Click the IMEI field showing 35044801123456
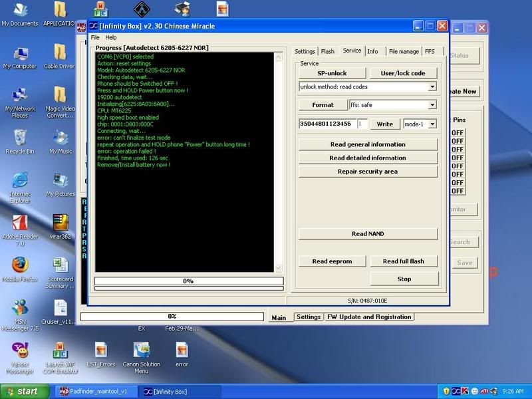Image resolution: width=532 pixels, height=399 pixels. pyautogui.click(x=328, y=124)
